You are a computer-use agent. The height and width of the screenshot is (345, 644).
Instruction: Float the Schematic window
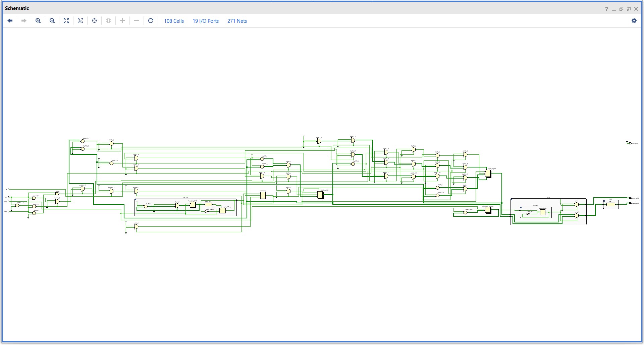point(629,9)
